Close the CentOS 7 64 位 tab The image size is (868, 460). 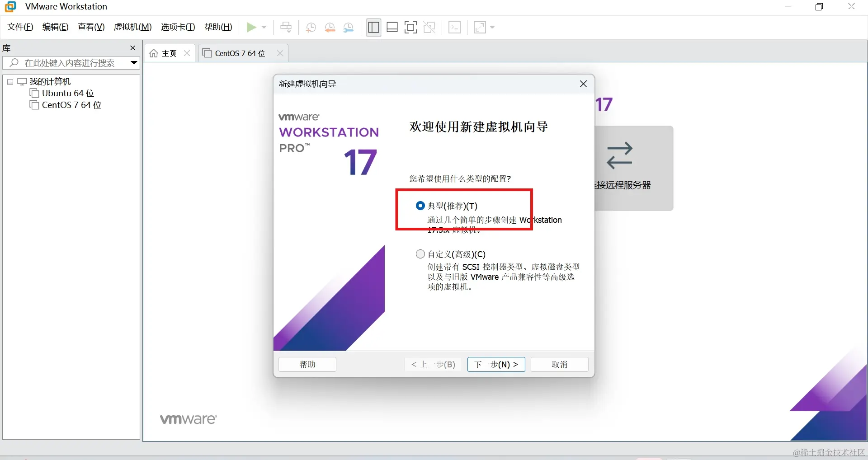280,53
